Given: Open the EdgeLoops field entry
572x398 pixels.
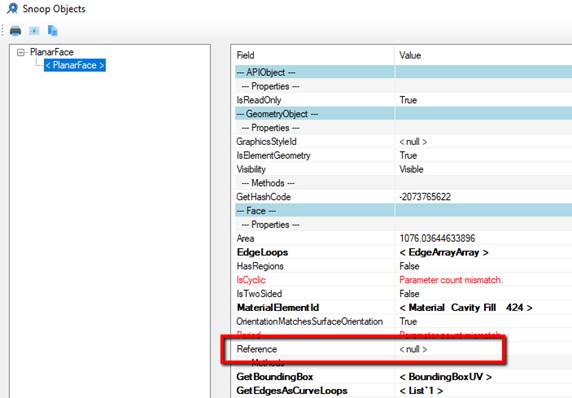Looking at the screenshot, I should 262,252.
